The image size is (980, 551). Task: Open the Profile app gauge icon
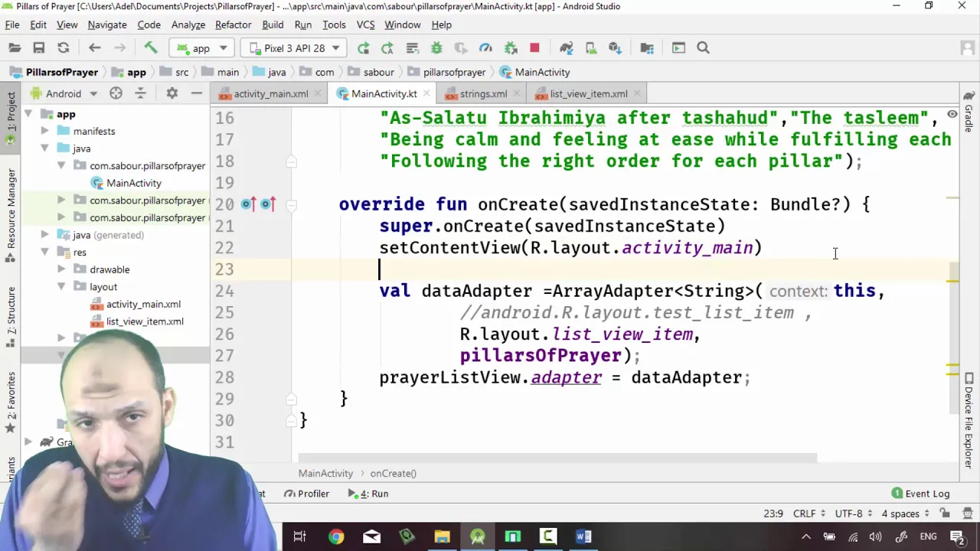pyautogui.click(x=485, y=48)
